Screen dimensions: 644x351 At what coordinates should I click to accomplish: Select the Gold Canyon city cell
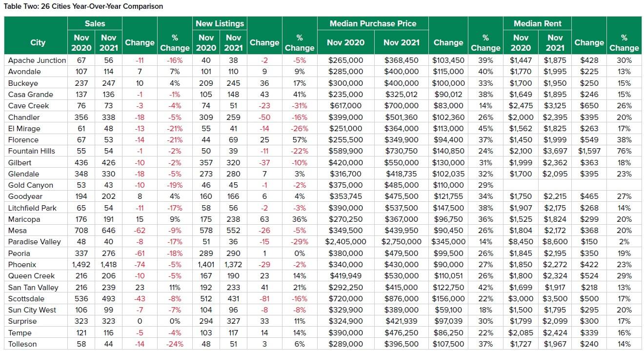[31, 185]
